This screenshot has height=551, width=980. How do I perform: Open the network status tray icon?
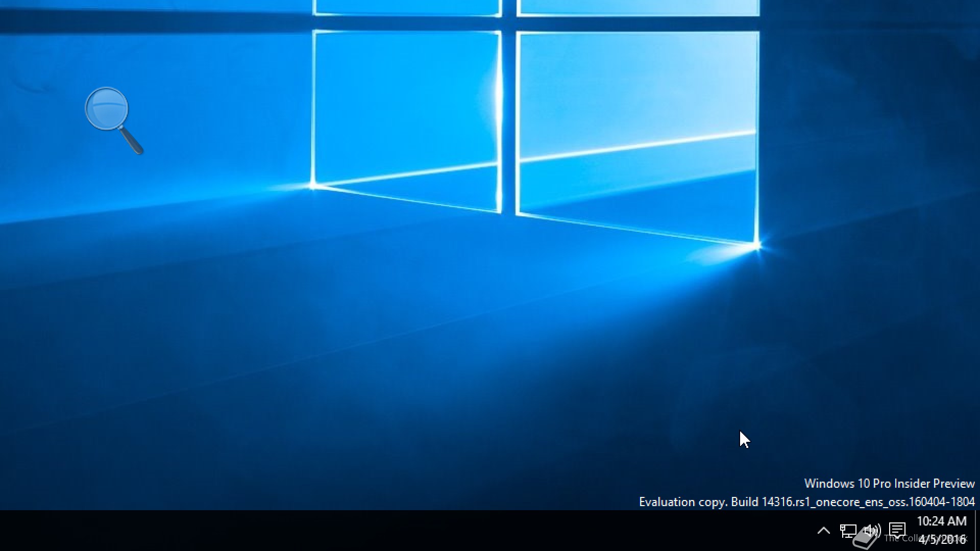(x=848, y=531)
